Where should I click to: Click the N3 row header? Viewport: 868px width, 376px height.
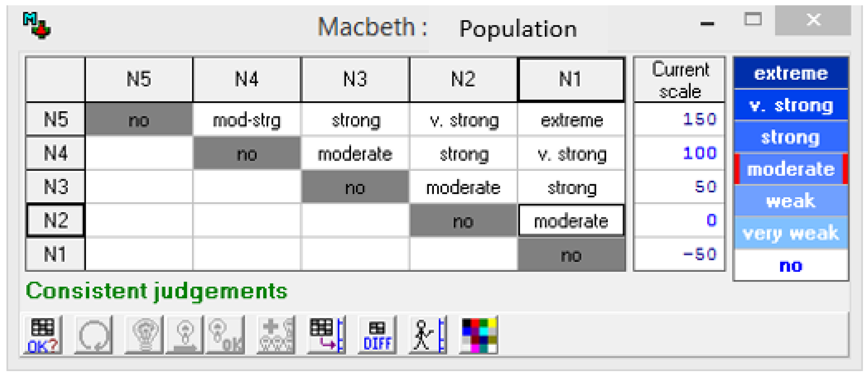click(56, 187)
